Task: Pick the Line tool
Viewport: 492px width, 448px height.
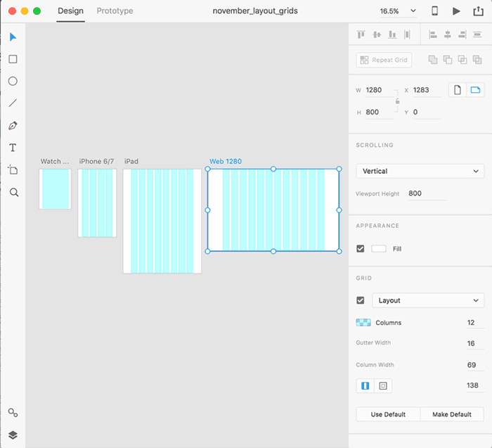Action: pyautogui.click(x=13, y=103)
